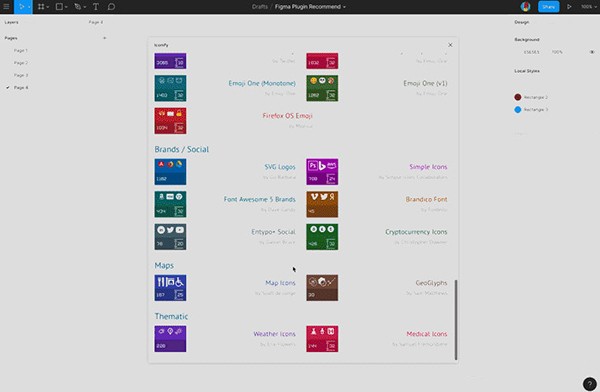Select Page 1 in pages list
Image resolution: width=600 pixels, height=392 pixels.
[21, 51]
